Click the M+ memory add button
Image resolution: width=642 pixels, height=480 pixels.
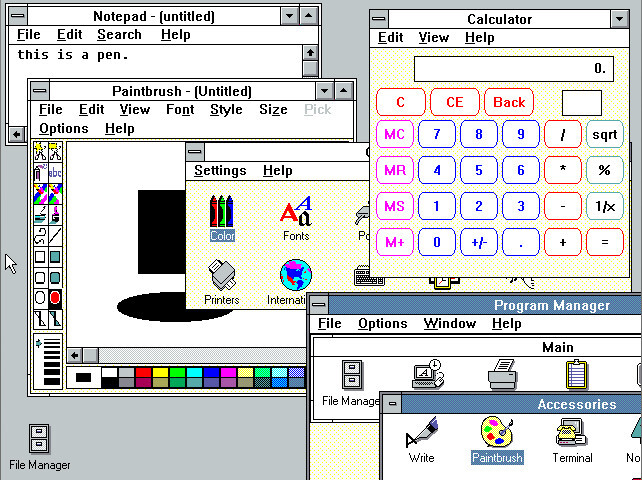[x=395, y=242]
